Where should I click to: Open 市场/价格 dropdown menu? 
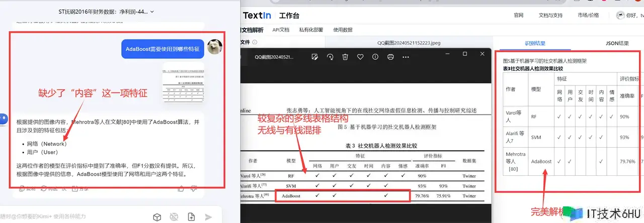[x=588, y=16]
